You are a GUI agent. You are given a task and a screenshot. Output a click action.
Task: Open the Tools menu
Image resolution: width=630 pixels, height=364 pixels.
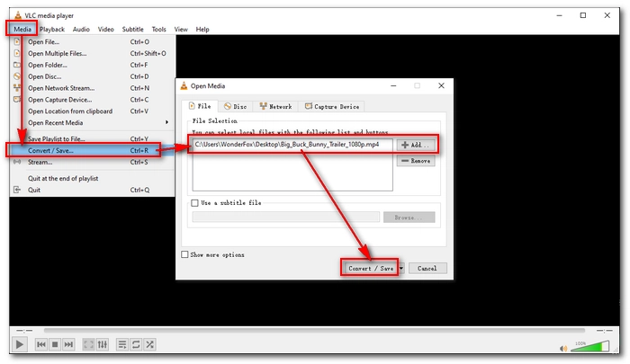[x=158, y=29]
